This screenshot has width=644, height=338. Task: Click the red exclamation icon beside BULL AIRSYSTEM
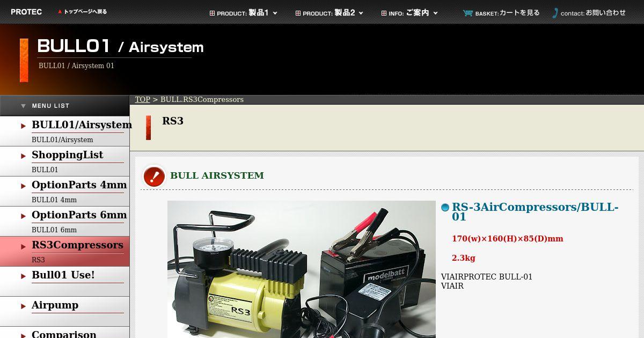pyautogui.click(x=154, y=177)
